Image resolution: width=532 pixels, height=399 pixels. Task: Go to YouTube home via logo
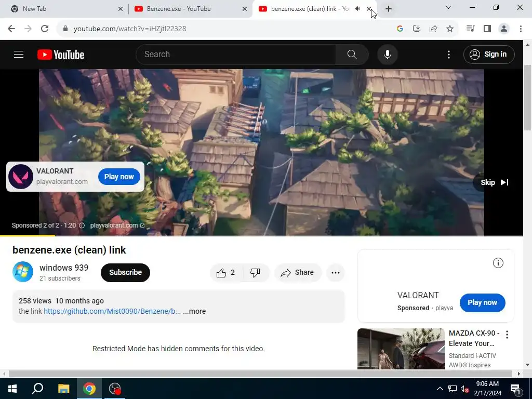pos(61,55)
